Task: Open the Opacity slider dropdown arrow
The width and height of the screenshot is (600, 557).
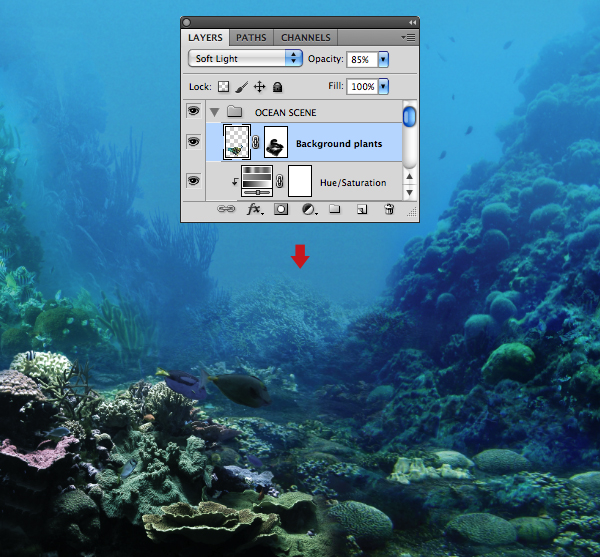Action: coord(383,59)
